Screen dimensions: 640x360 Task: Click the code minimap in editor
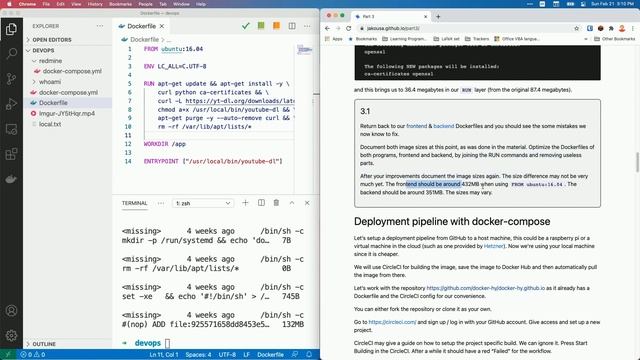tap(304, 50)
